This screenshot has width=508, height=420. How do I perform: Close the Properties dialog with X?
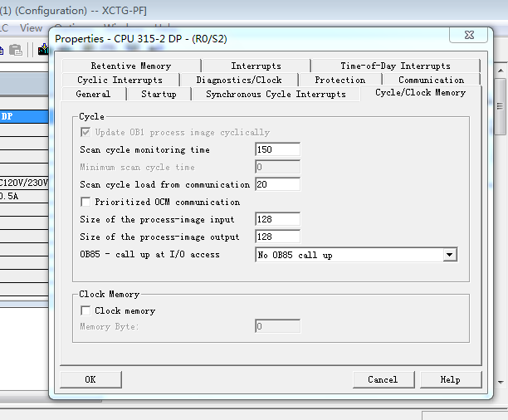(469, 35)
